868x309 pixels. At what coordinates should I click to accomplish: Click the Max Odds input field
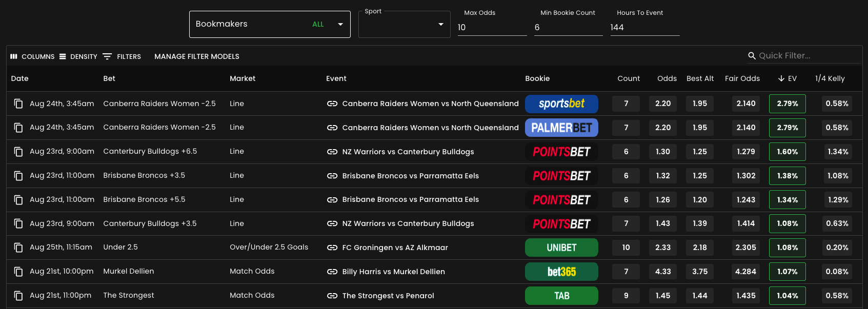(492, 28)
